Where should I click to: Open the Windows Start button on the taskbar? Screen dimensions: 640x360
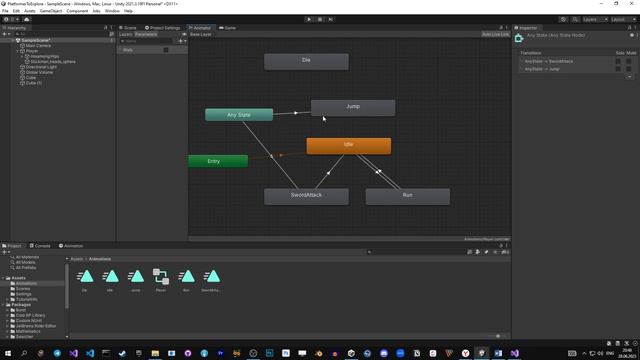8,353
